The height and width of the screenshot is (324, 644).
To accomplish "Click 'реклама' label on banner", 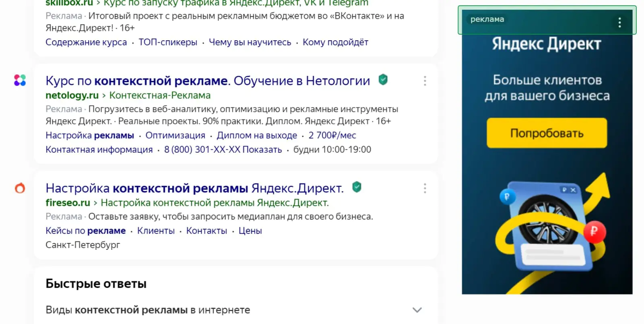I will click(487, 19).
